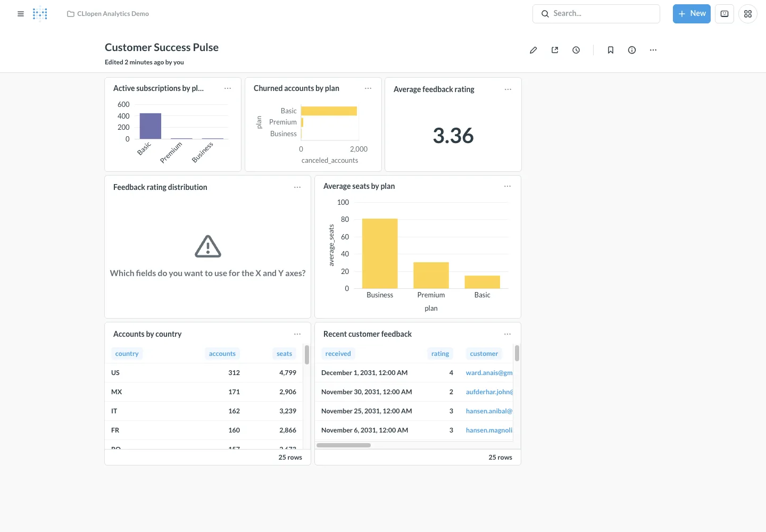Open the auto-refresh clock icon
The width and height of the screenshot is (766, 532).
576,50
